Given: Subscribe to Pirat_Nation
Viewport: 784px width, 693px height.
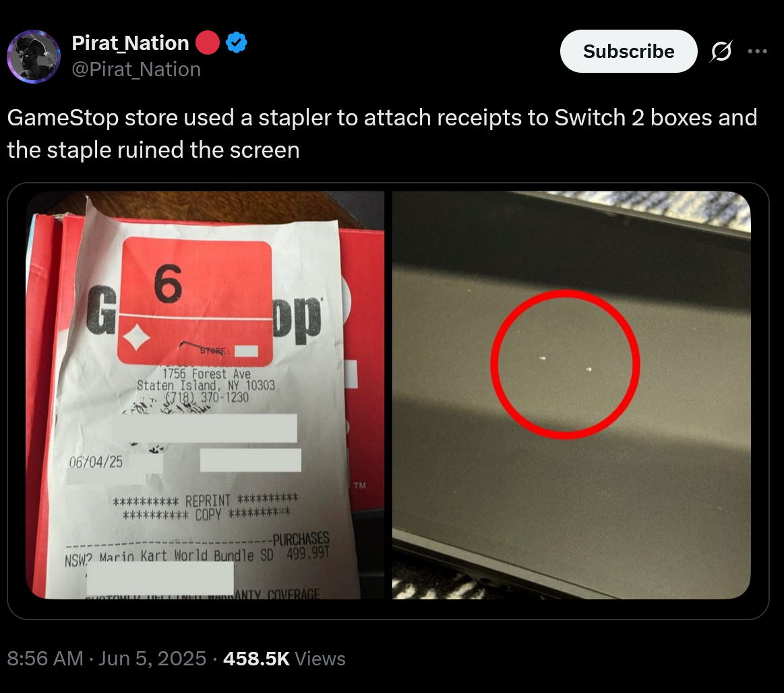Looking at the screenshot, I should coord(628,51).
